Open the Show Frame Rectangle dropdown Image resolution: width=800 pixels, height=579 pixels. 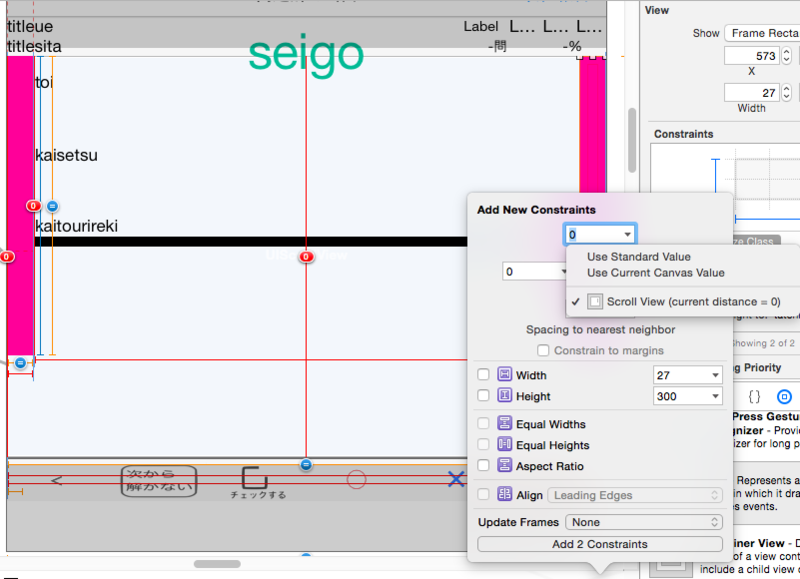[x=762, y=33]
